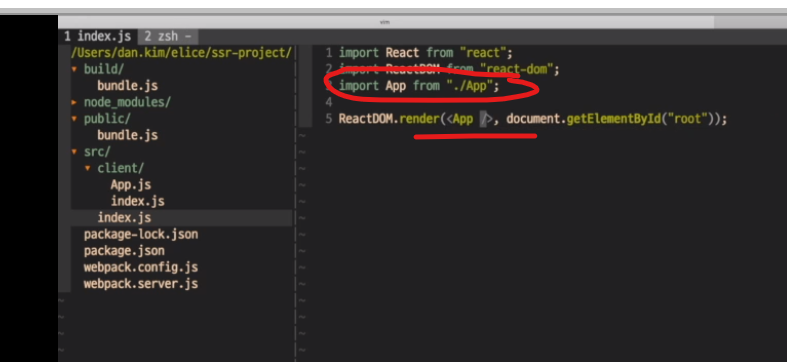
Task: Click the /Users/dan.kim/elice/ssr-project/ root path
Action: pos(181,53)
